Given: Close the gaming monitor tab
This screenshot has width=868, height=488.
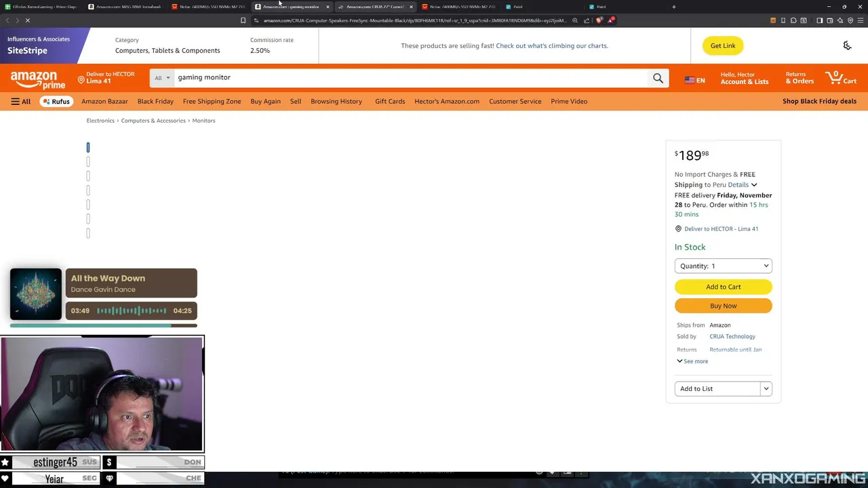Looking at the screenshot, I should [x=328, y=7].
